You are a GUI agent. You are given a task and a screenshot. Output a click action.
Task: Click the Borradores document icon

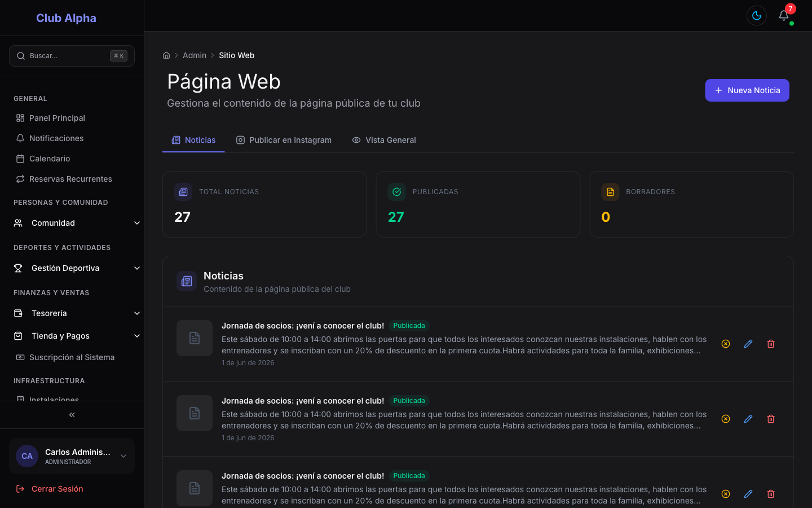coord(610,192)
